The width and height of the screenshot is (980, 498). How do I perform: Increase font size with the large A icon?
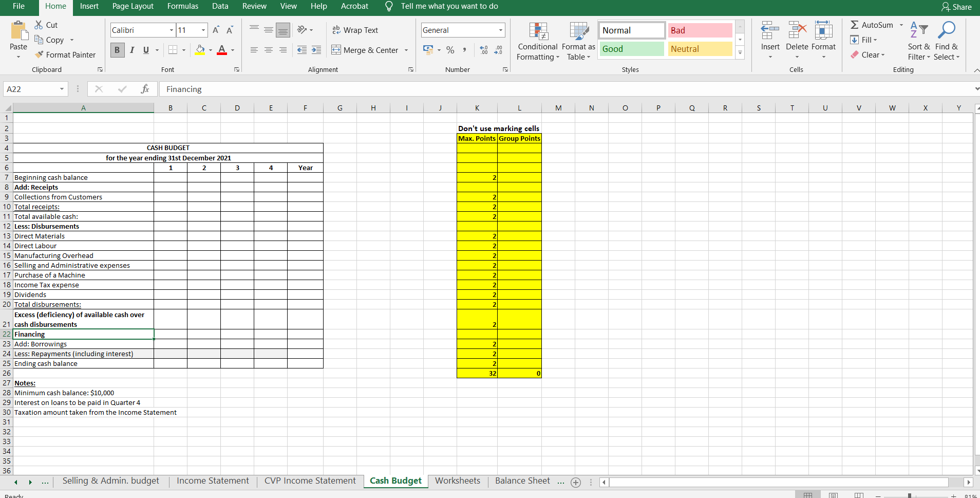(216, 30)
